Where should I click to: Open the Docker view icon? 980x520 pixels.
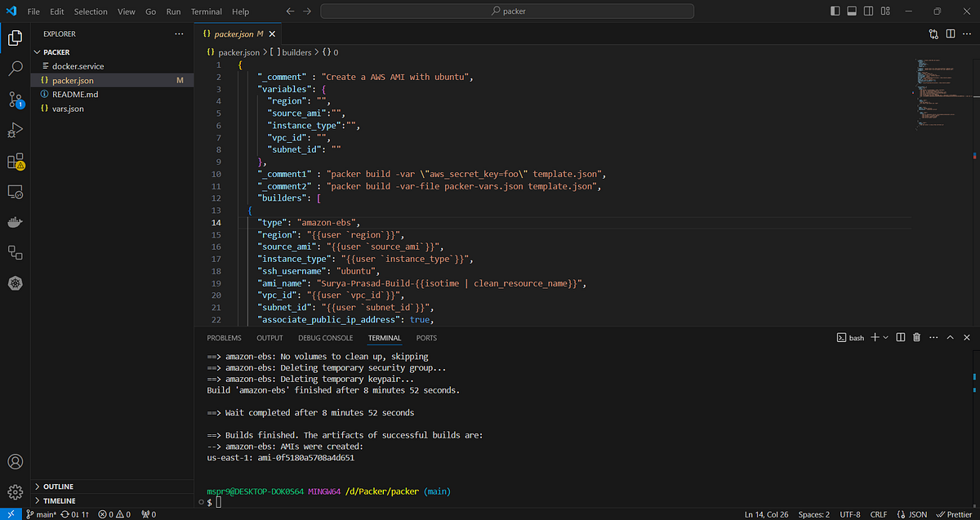(x=16, y=222)
